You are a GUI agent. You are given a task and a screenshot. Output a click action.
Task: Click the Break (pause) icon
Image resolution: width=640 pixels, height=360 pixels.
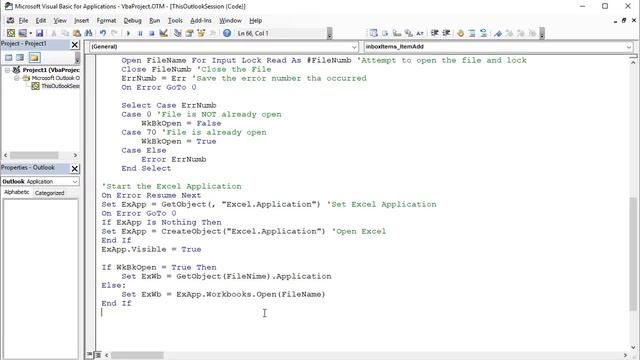point(140,33)
